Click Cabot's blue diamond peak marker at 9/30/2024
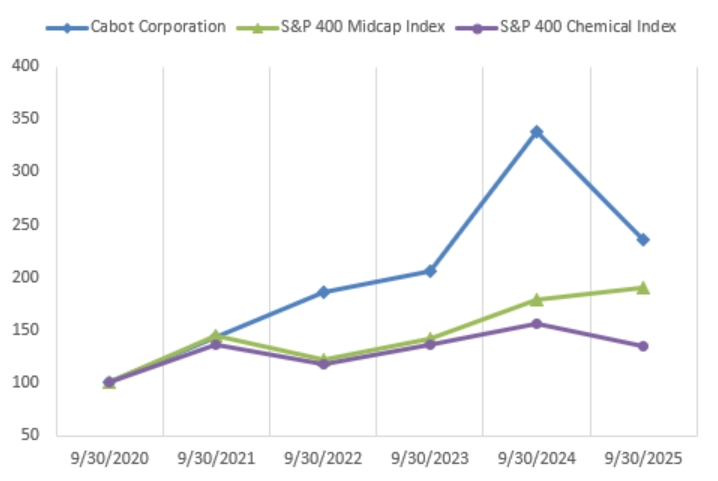718x481 pixels. point(537,132)
